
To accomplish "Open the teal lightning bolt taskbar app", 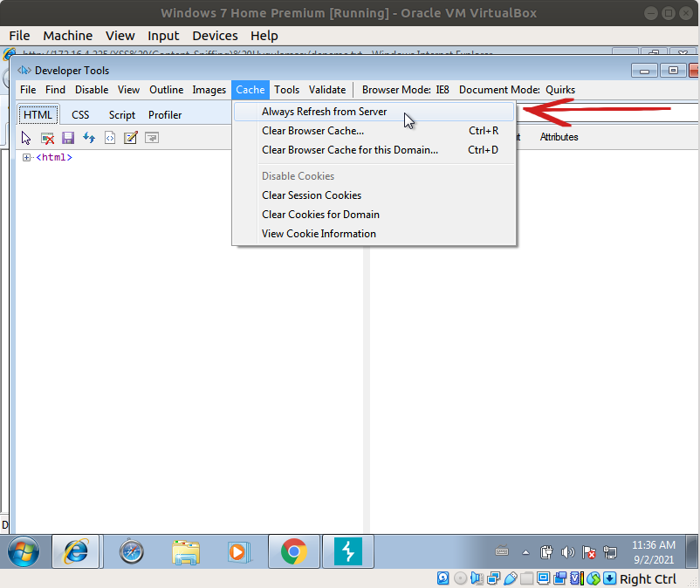I will click(x=347, y=551).
